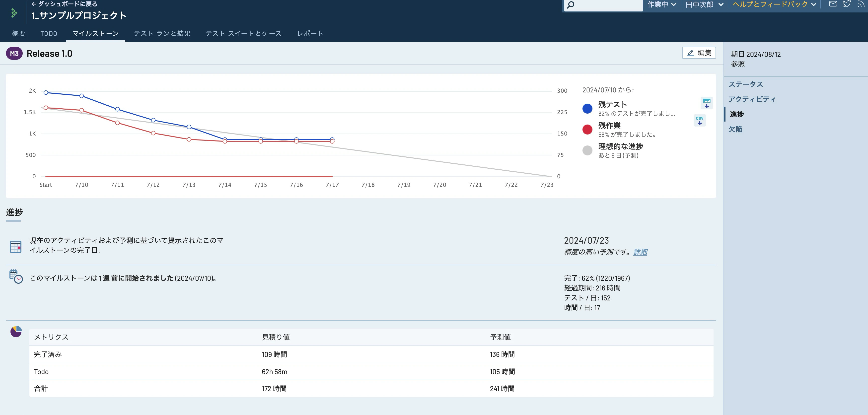
Task: Click the 62h 58m estimate cell
Action: click(275, 372)
